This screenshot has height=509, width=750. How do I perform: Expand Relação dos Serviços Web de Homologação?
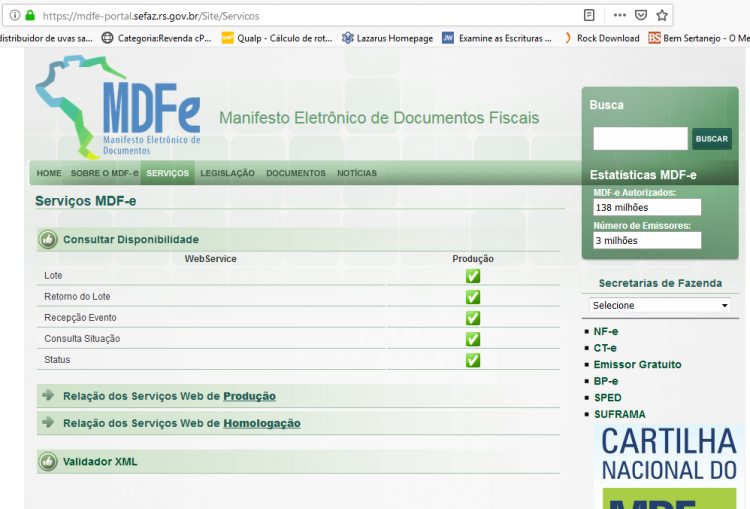(x=182, y=423)
